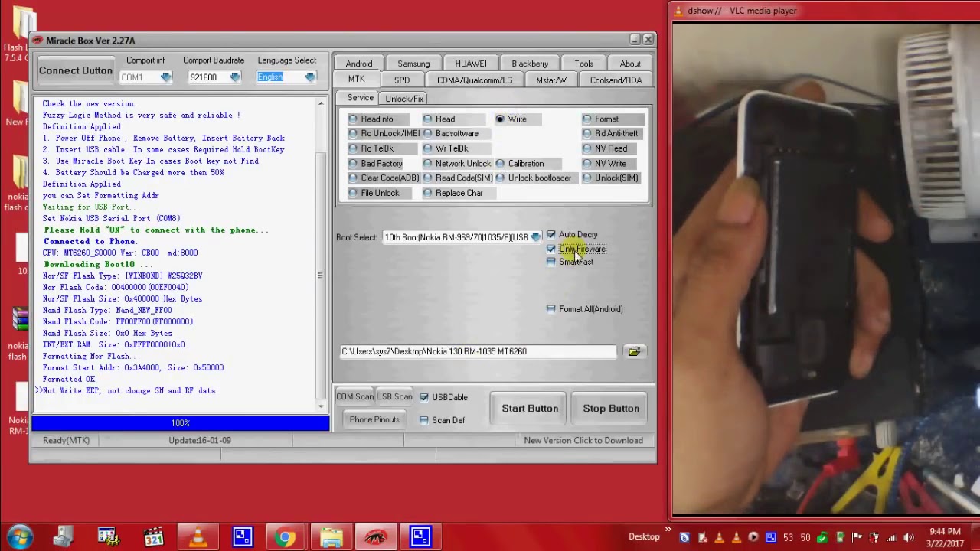Open the Tools tab
This screenshot has height=551, width=980.
(583, 64)
